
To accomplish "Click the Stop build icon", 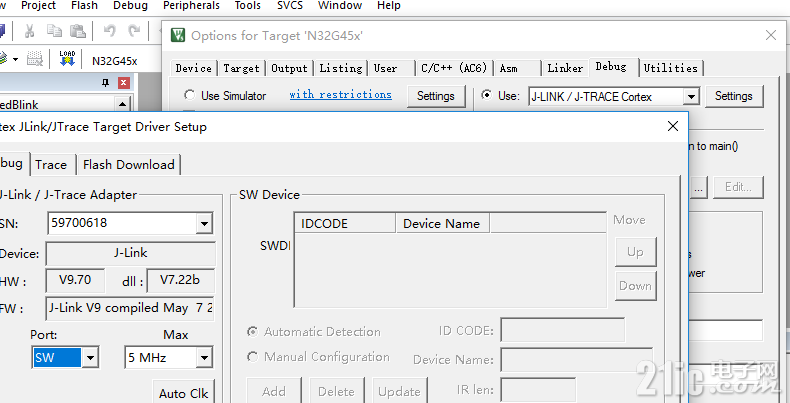I will (x=35, y=59).
